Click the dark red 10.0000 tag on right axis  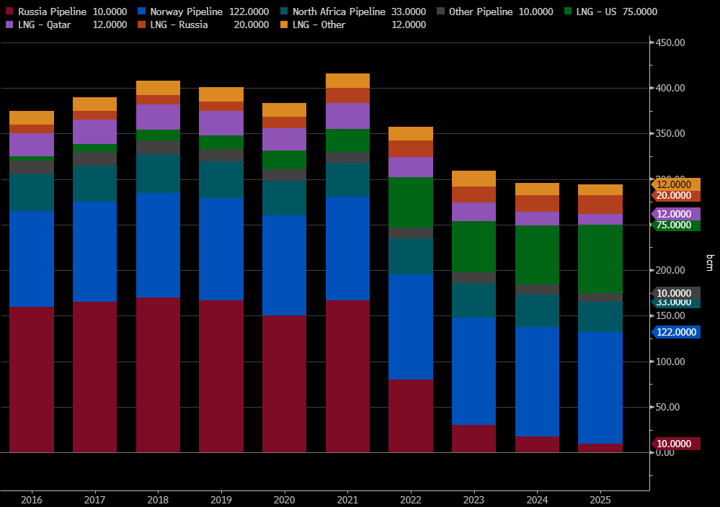coord(675,444)
